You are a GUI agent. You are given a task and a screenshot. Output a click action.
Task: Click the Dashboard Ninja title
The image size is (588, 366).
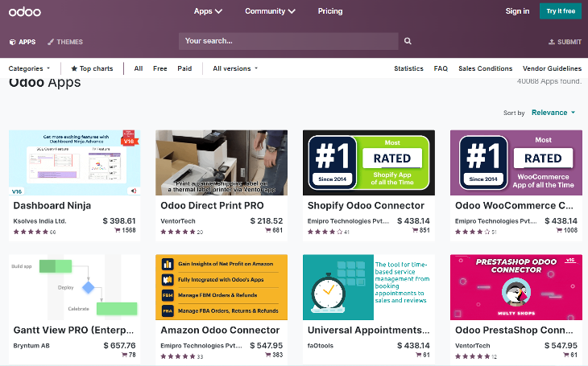coord(52,206)
